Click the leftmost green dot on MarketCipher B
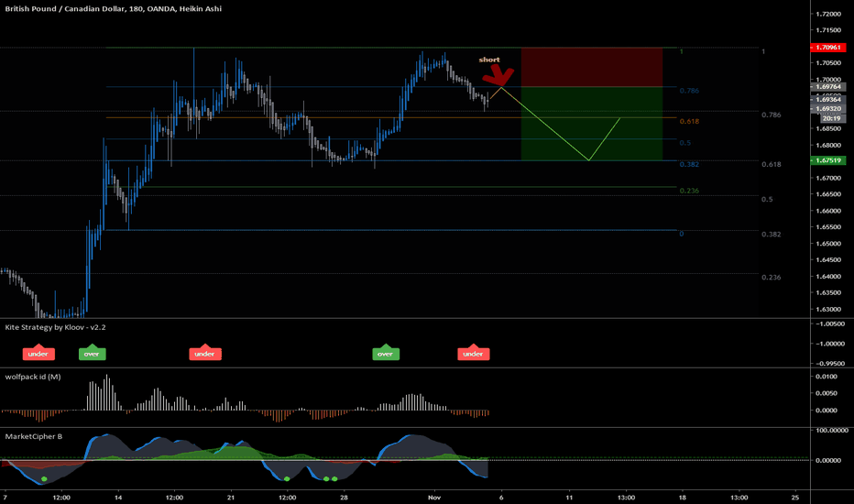Viewport: 854px width, 504px height. [44, 479]
